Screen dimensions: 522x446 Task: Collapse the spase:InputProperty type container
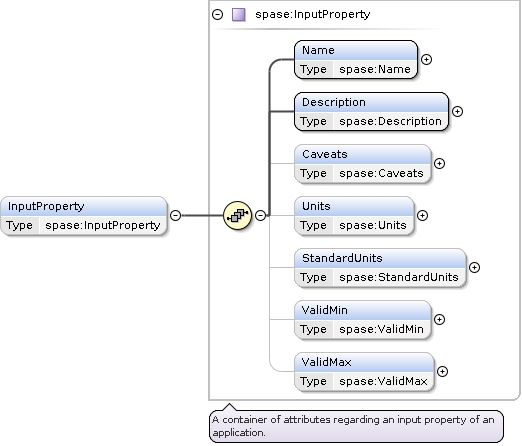[217, 15]
